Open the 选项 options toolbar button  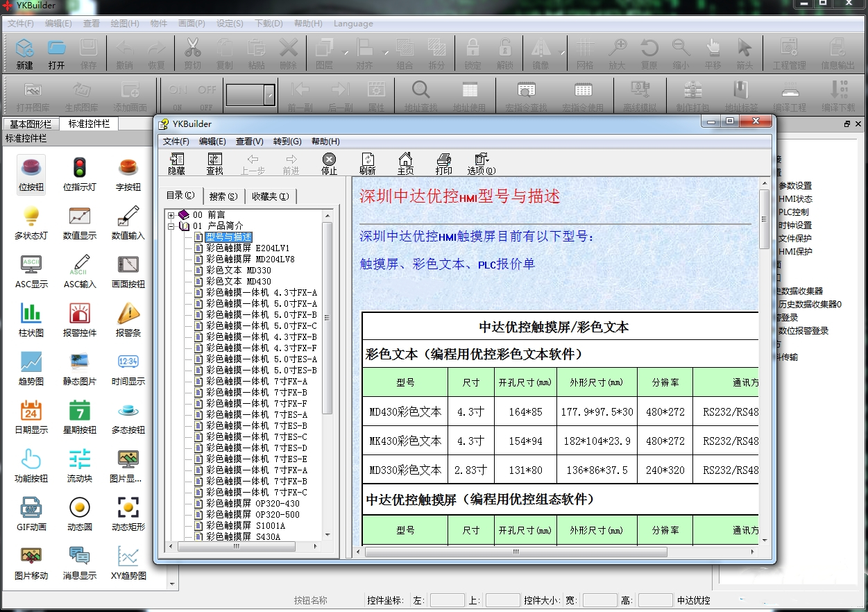click(481, 164)
